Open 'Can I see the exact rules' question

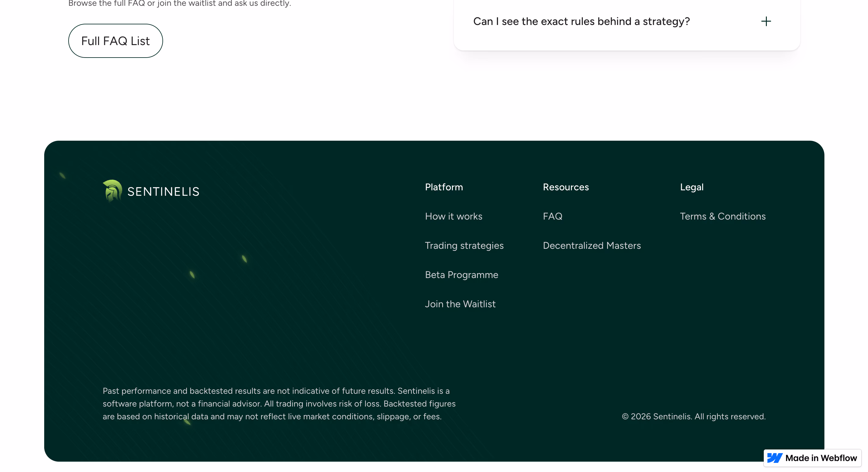pos(582,22)
